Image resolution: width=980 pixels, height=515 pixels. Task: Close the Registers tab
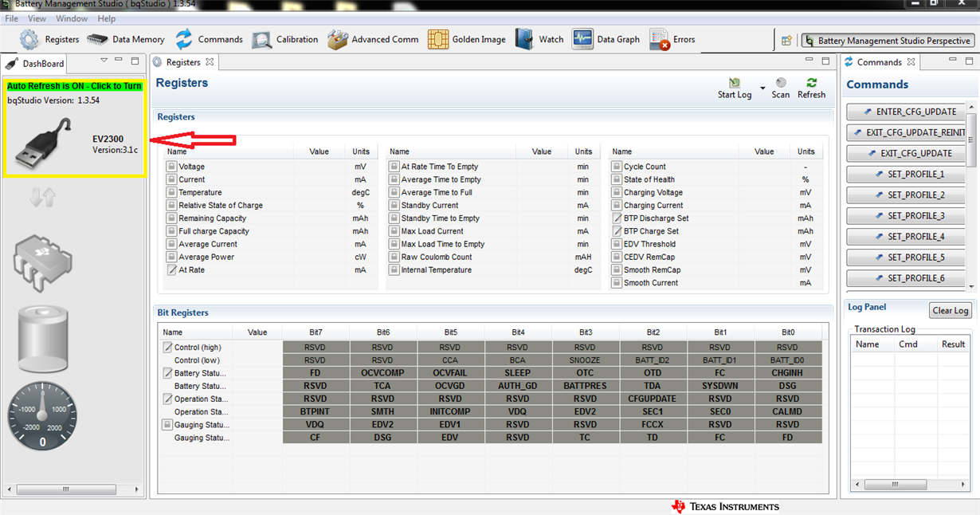(210, 61)
